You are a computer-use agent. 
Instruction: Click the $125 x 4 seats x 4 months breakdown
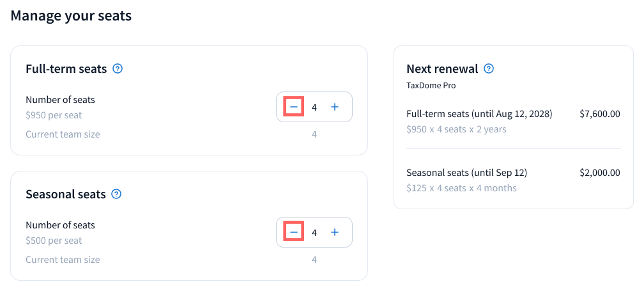click(x=461, y=188)
